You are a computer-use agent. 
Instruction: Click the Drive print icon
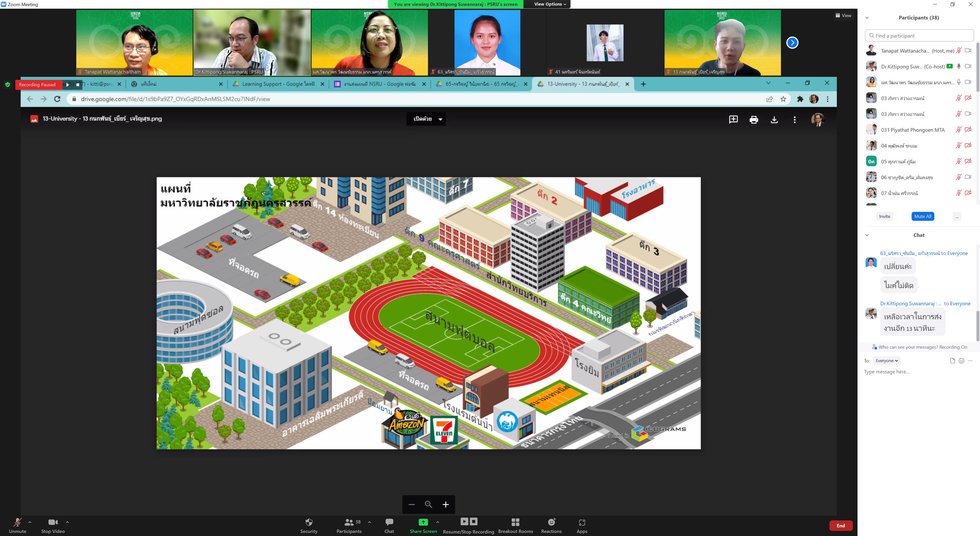pos(754,120)
